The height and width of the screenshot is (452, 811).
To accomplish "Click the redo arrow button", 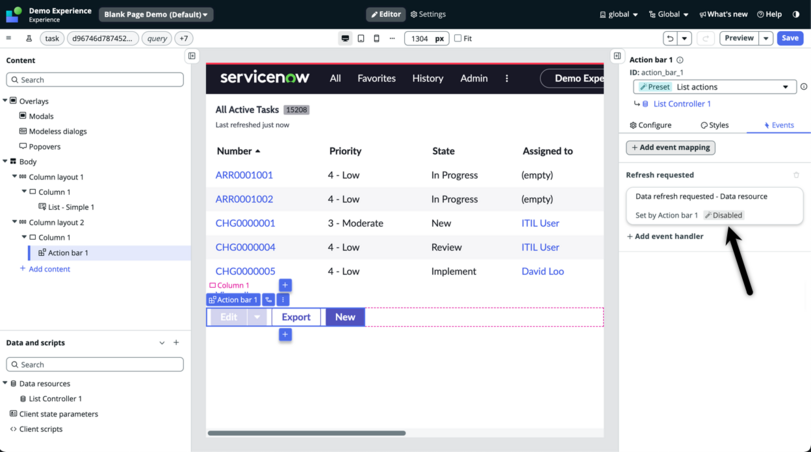I will coord(705,38).
